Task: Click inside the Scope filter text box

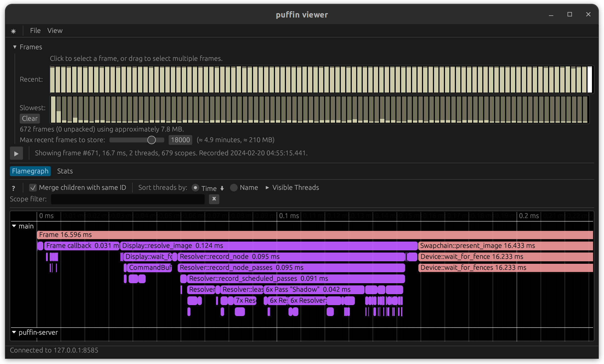Action: point(127,199)
